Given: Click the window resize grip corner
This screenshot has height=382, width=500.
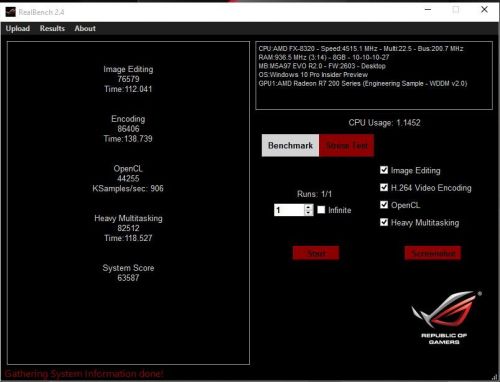Looking at the screenshot, I should [x=494, y=377].
